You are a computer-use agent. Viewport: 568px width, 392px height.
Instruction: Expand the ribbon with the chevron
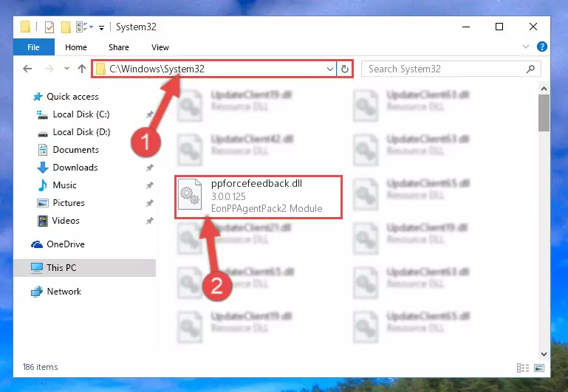pos(526,47)
